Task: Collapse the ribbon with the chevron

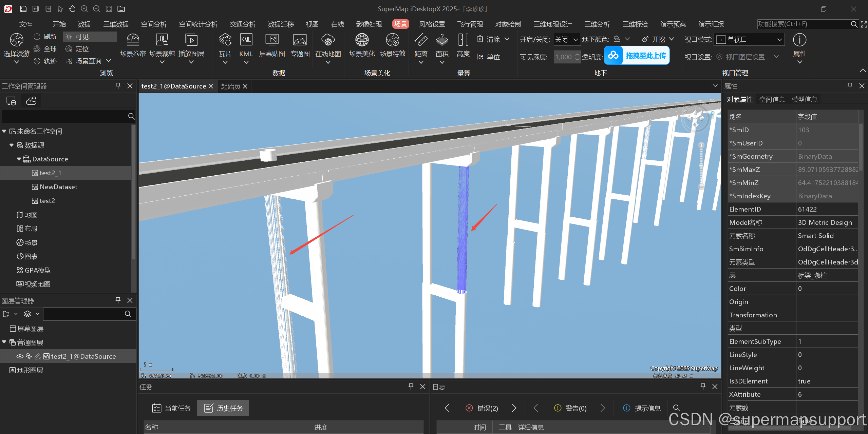Action: (863, 71)
